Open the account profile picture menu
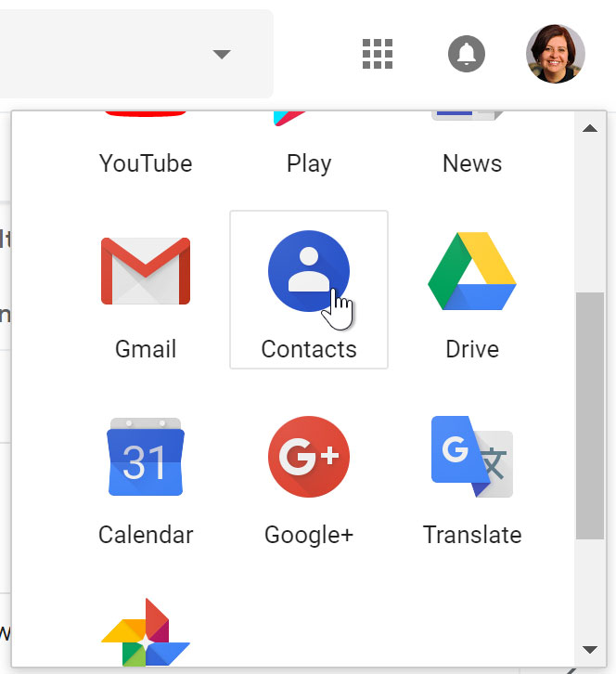Viewport: 616px width, 674px height. coord(556,54)
